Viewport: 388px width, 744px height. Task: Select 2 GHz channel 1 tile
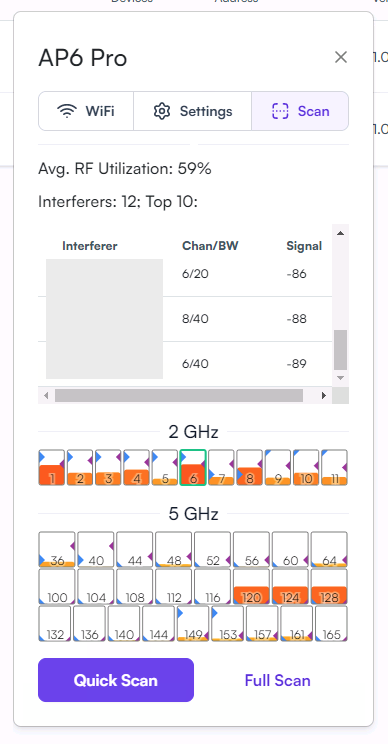(51, 467)
